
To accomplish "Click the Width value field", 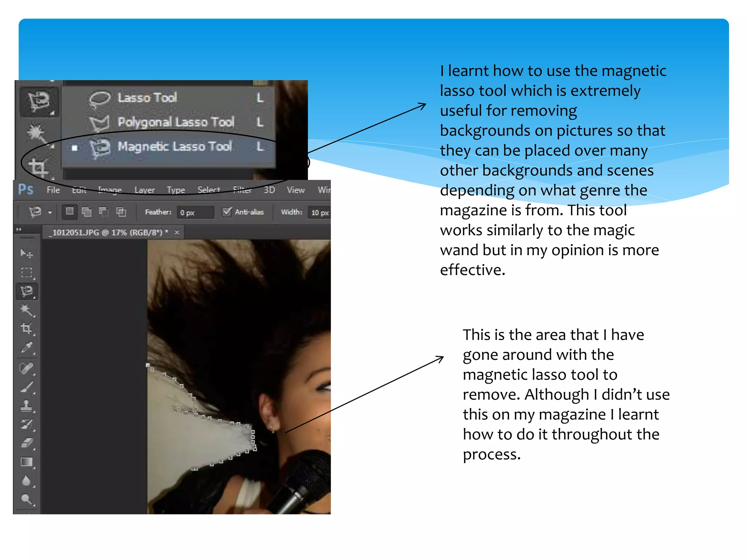I will pyautogui.click(x=319, y=213).
